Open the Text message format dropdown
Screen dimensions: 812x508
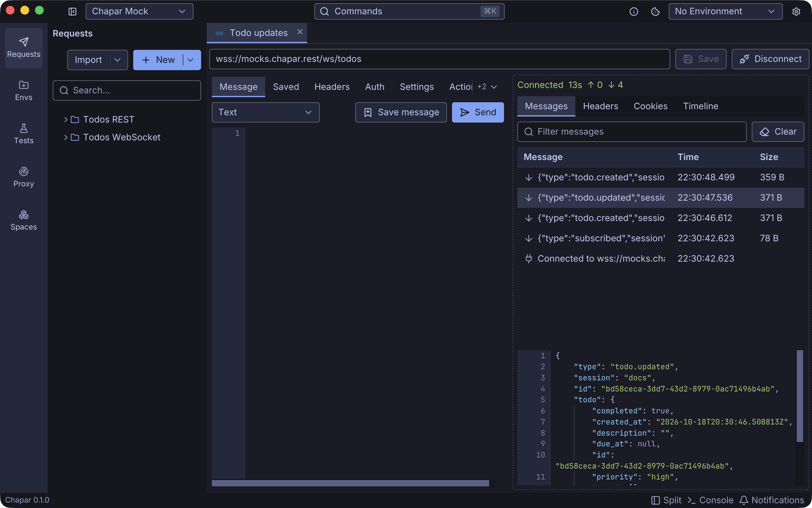pyautogui.click(x=265, y=112)
